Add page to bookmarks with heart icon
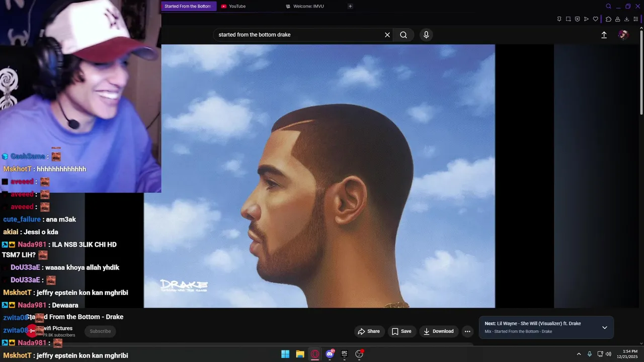The height and width of the screenshot is (362, 644). [595, 19]
